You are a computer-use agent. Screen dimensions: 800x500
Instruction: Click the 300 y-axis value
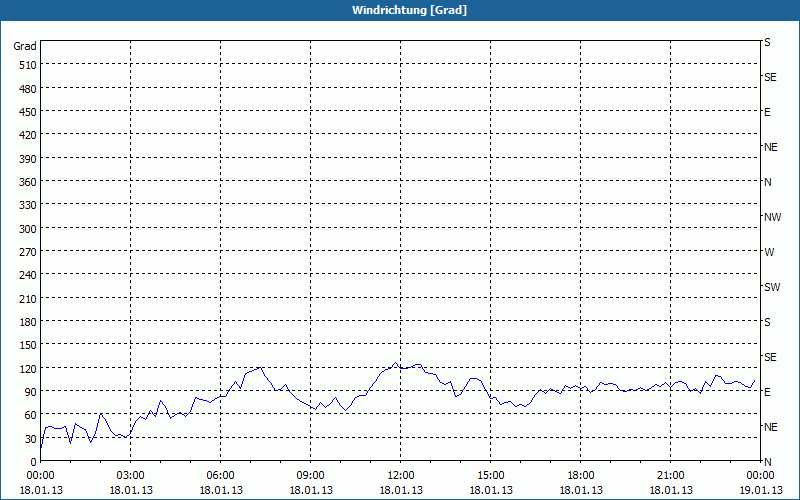(x=28, y=229)
